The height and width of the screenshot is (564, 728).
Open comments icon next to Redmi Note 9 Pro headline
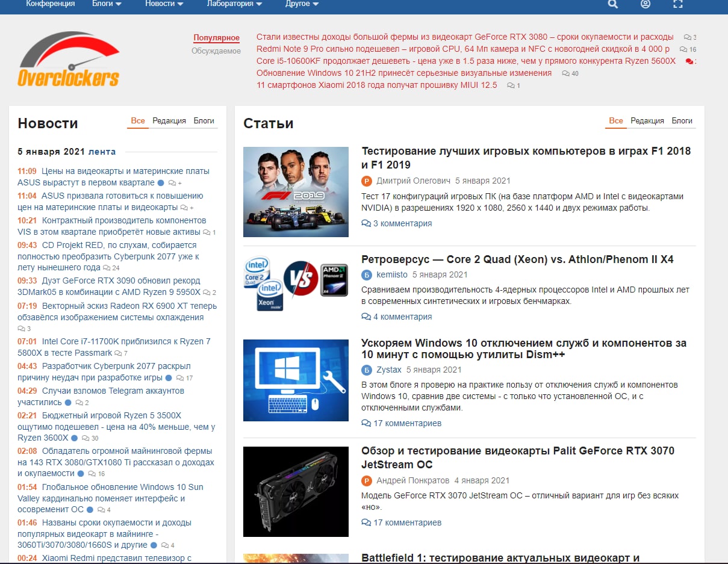click(683, 49)
